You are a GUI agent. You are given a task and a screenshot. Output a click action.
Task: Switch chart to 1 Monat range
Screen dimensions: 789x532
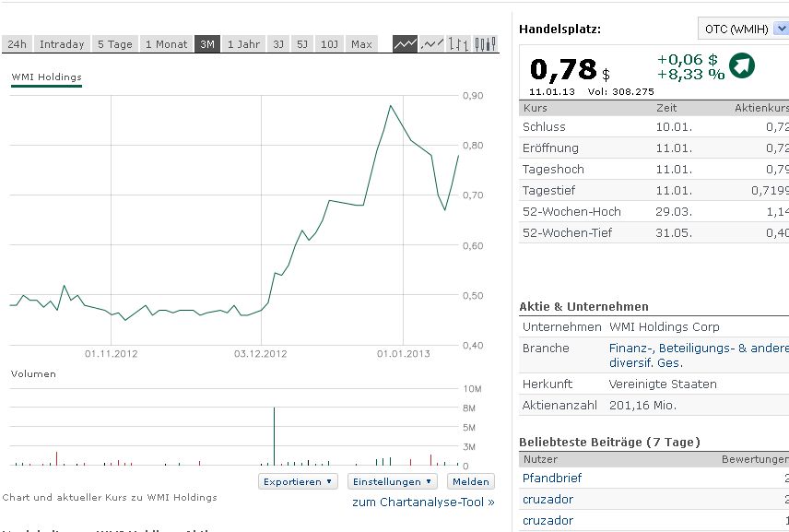[x=166, y=44]
